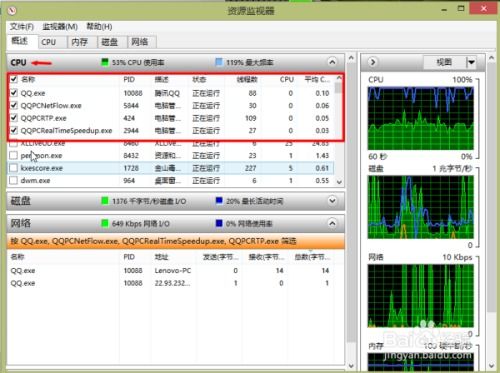Check the kxescore.exe process checkbox
The width and height of the screenshot is (500, 373).
[x=14, y=168]
